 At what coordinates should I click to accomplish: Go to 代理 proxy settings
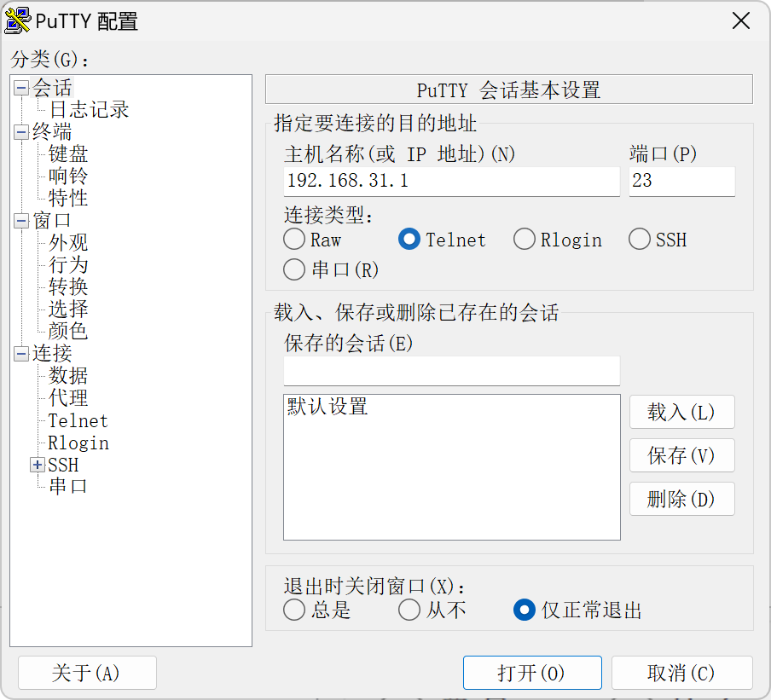68,398
